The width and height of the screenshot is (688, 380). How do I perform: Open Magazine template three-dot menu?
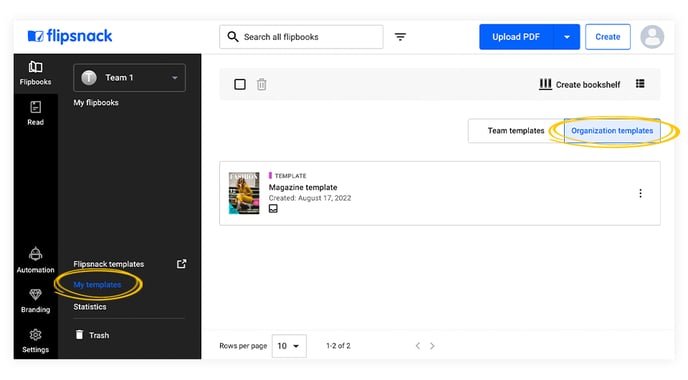641,193
